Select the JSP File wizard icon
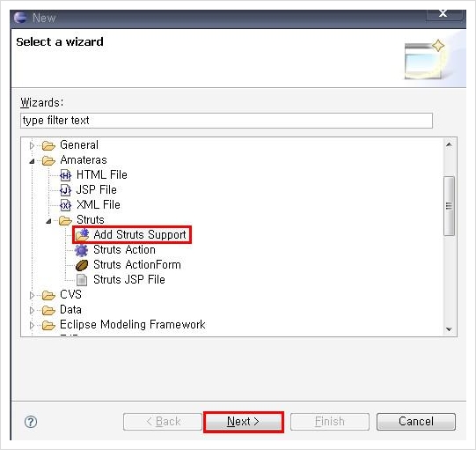The width and height of the screenshot is (476, 450). (x=66, y=190)
